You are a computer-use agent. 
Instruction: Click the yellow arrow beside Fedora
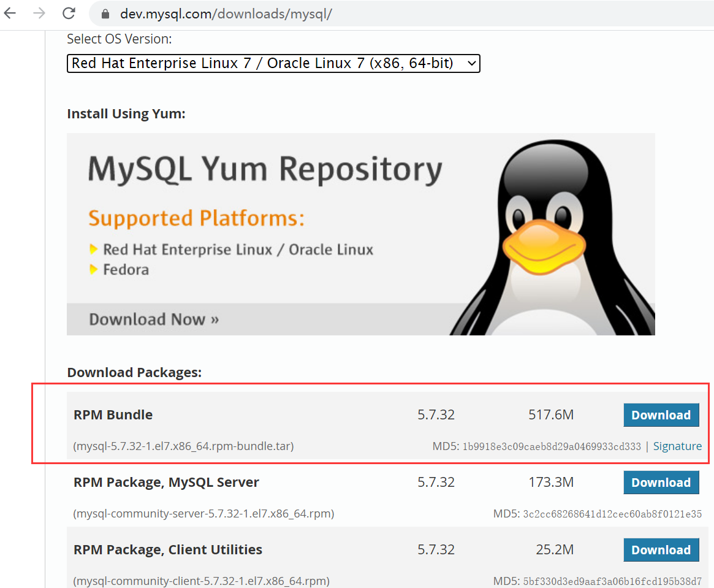click(x=93, y=270)
